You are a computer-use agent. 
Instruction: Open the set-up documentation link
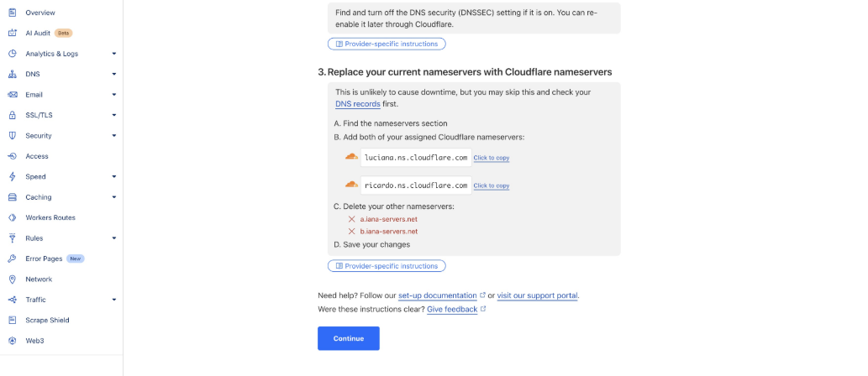[437, 295]
